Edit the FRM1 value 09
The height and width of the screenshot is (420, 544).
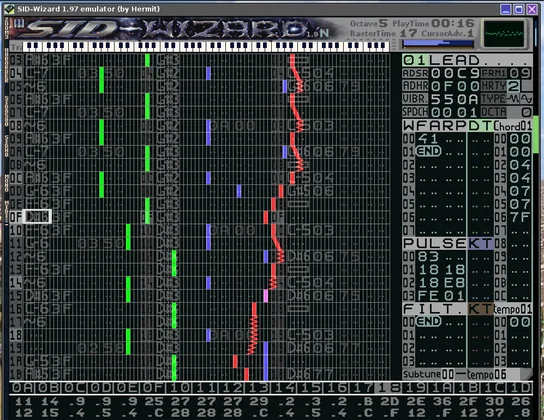click(519, 73)
